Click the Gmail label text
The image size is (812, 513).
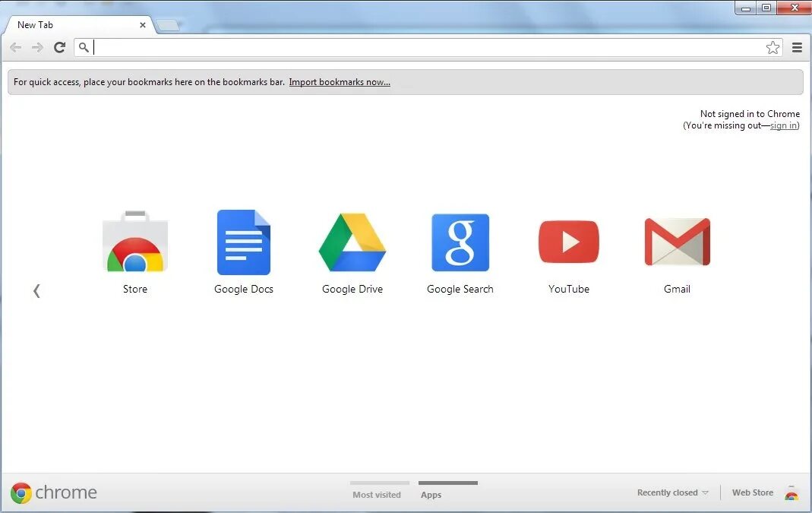point(678,289)
